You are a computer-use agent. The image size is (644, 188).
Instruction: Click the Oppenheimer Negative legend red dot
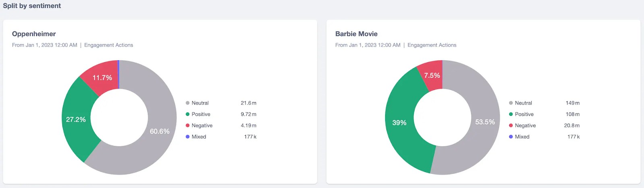[x=188, y=126]
